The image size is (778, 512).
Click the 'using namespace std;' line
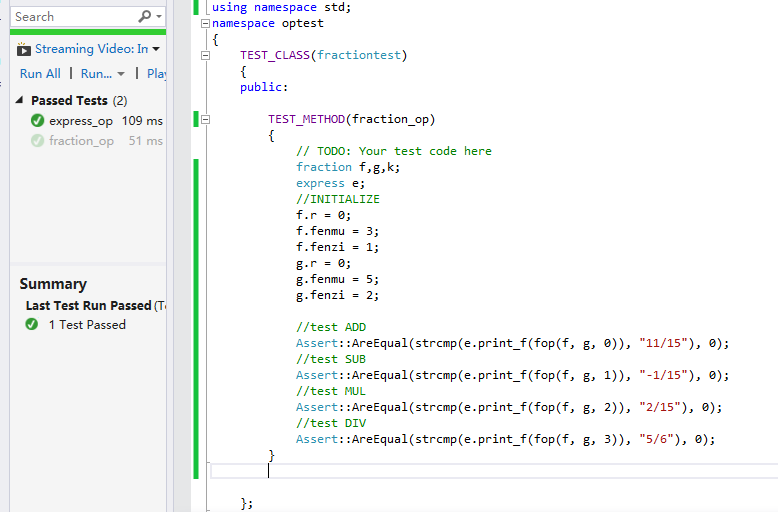click(x=281, y=7)
